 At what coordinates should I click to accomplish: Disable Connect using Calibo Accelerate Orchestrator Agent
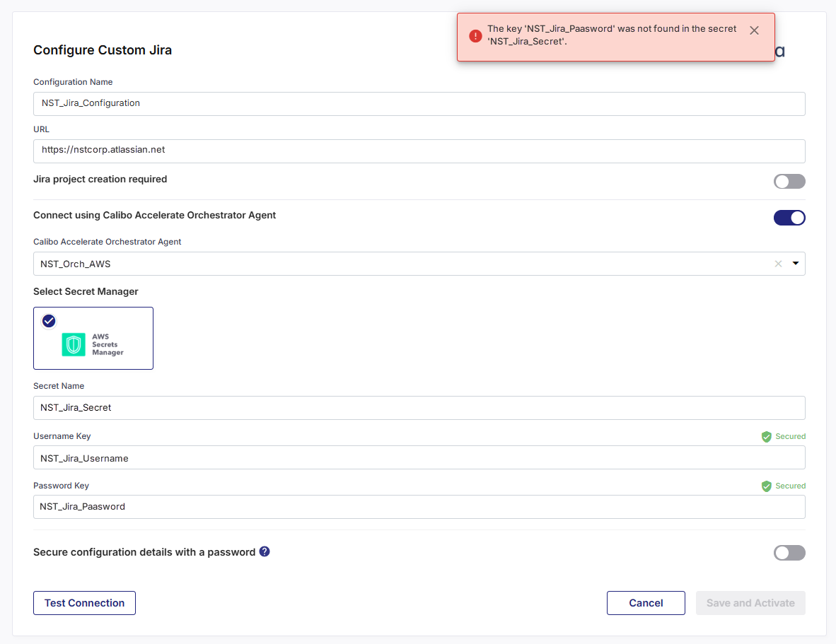click(x=789, y=218)
